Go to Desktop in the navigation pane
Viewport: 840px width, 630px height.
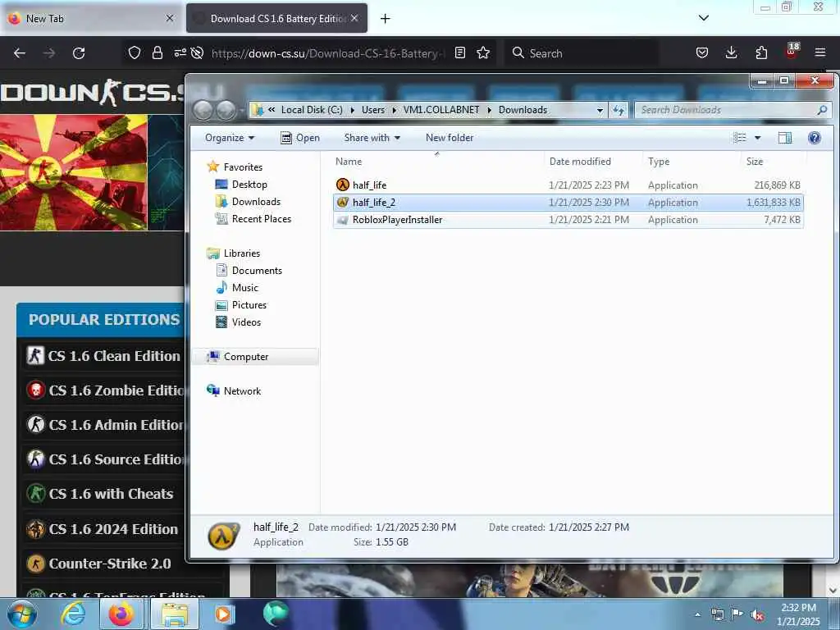point(249,185)
